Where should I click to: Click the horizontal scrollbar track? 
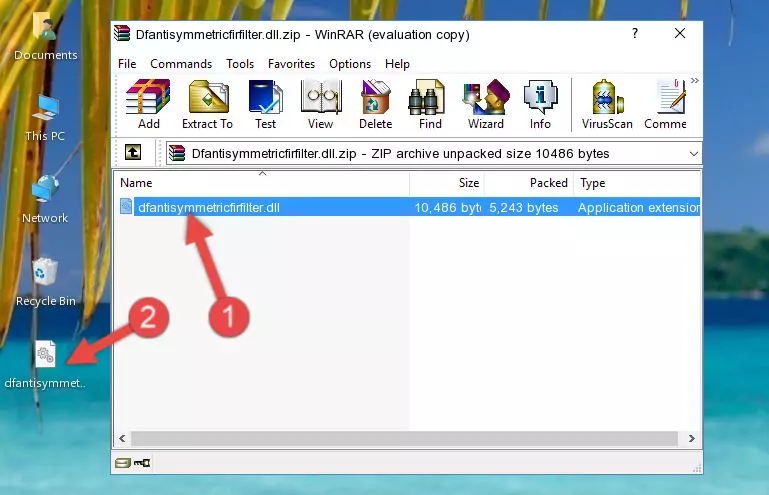[x=405, y=438]
